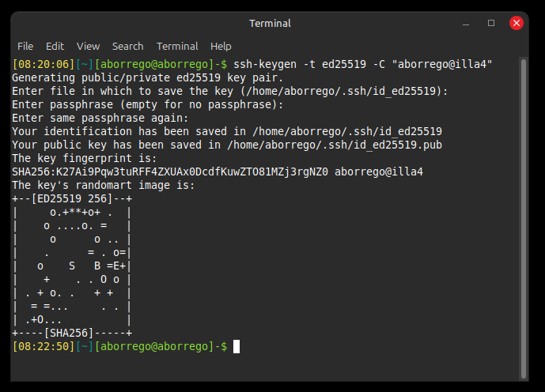Click the [SHA256] randomart footer
The width and height of the screenshot is (545, 392).
[71, 333]
